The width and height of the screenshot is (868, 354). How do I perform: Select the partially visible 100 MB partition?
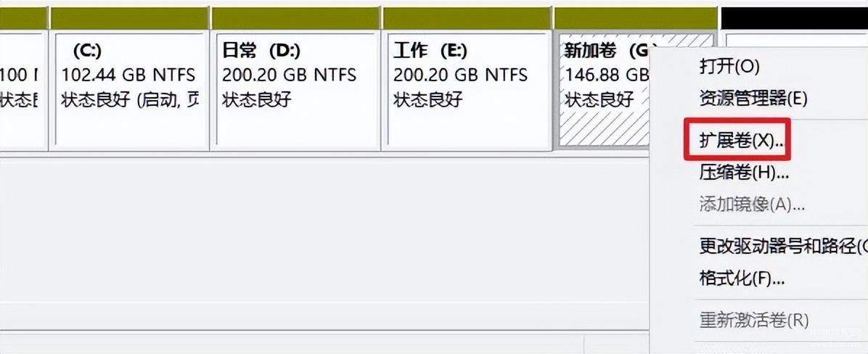(22, 91)
